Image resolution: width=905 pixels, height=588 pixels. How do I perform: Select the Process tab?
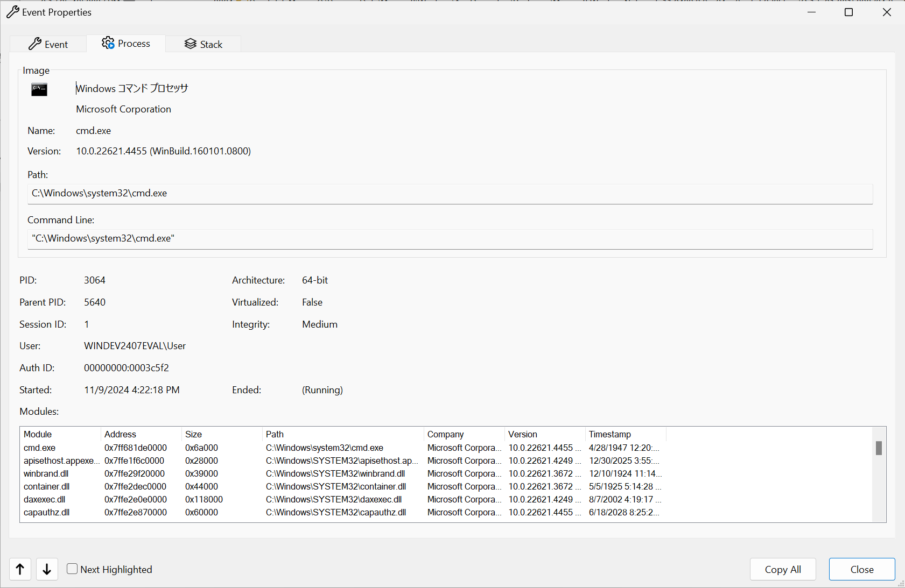point(126,44)
